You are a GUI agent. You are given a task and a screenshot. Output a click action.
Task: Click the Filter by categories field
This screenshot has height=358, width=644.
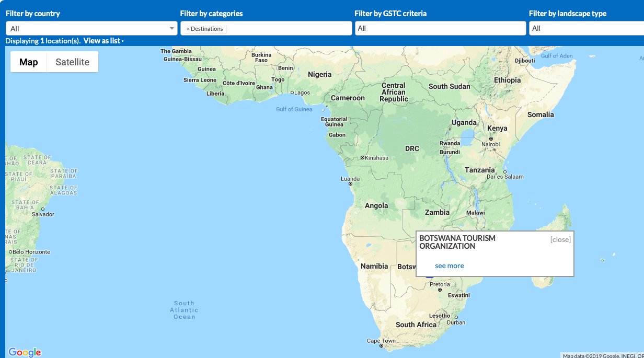[x=266, y=28]
